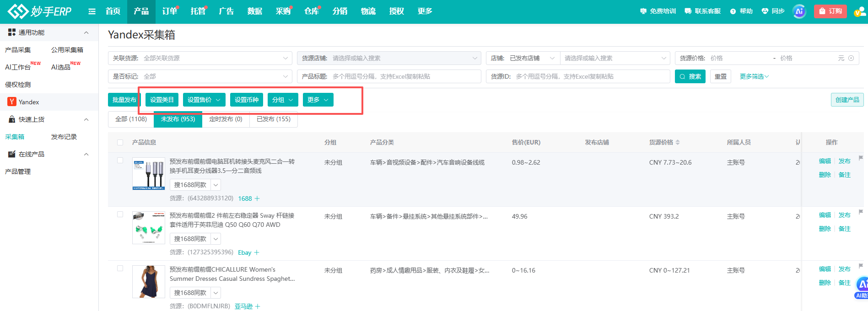Open AI选品 in sidebar
The width and height of the screenshot is (868, 311).
click(x=61, y=67)
